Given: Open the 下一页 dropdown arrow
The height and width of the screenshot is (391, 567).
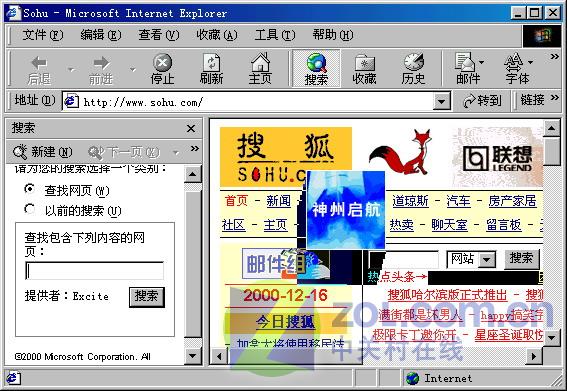Looking at the screenshot, I should tap(176, 153).
